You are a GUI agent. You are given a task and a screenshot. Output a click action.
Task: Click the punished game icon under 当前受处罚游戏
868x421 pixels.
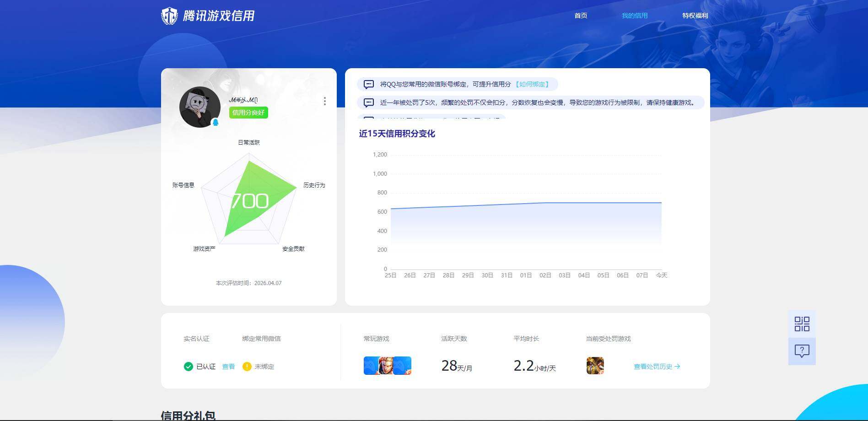pos(595,365)
